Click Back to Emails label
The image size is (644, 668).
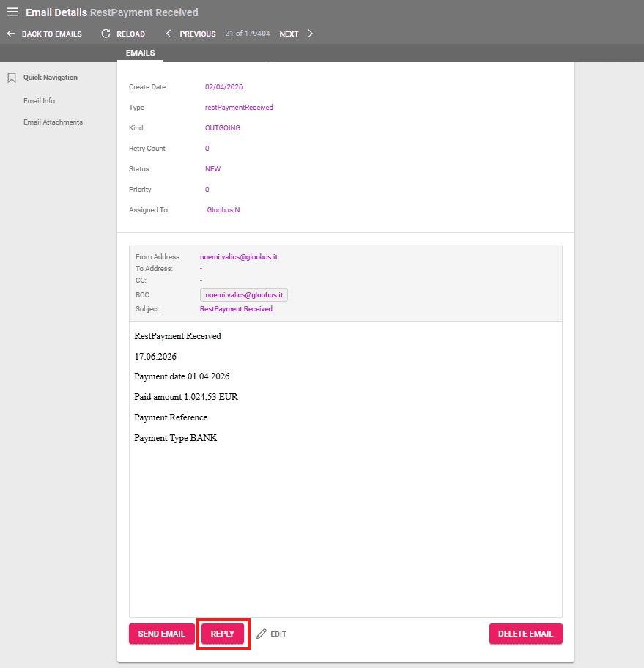tap(51, 34)
